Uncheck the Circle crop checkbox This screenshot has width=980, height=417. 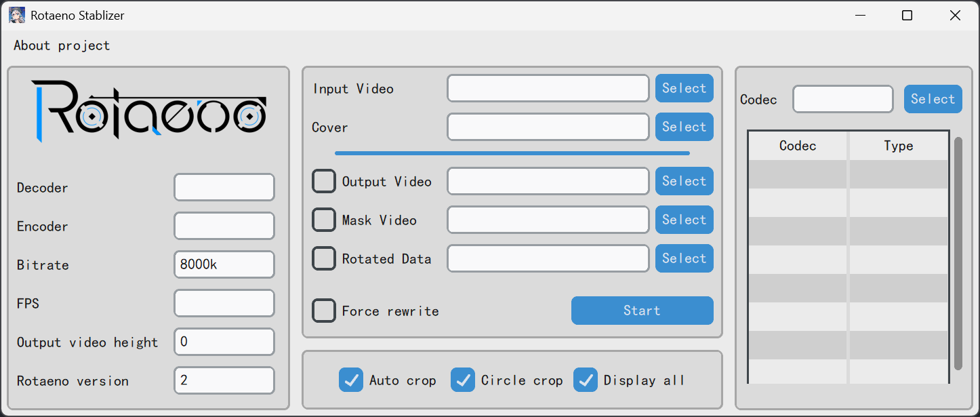tap(463, 380)
